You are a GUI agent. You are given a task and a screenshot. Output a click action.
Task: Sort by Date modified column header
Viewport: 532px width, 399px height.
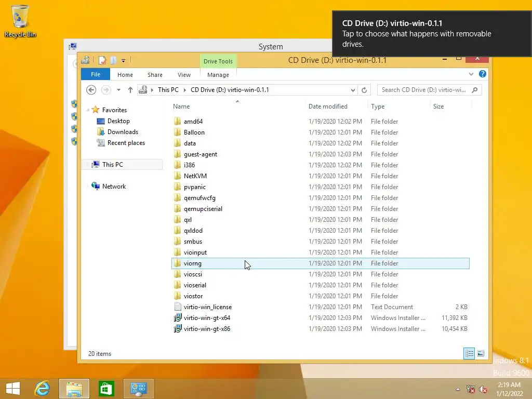pyautogui.click(x=328, y=107)
